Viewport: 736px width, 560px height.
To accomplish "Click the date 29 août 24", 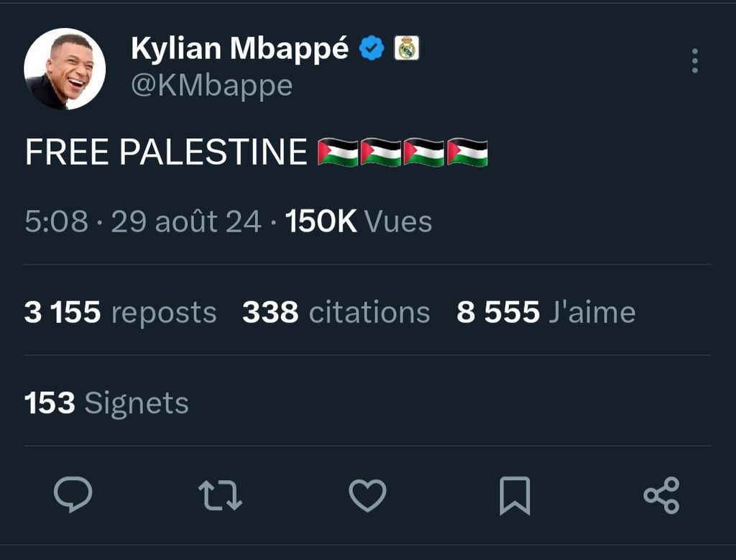I will click(186, 222).
